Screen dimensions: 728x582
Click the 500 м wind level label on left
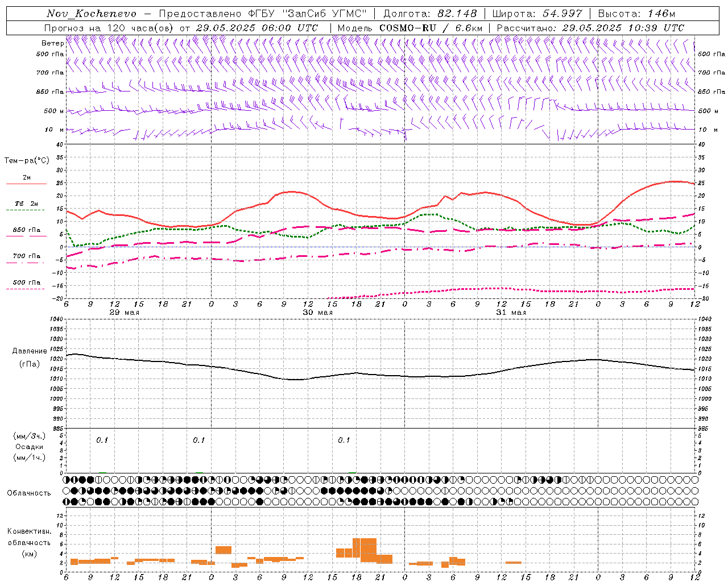tap(54, 111)
